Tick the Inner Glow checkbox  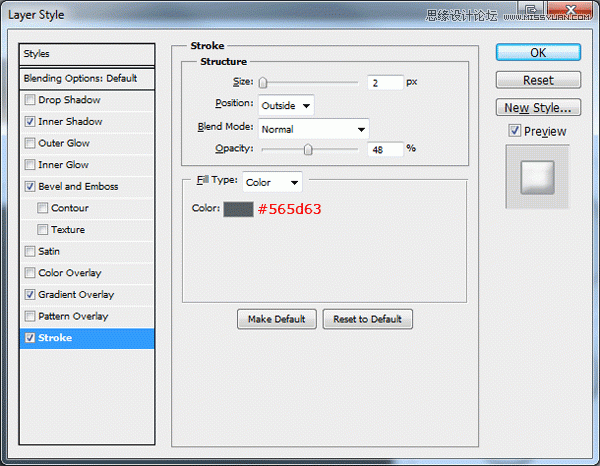(29, 165)
